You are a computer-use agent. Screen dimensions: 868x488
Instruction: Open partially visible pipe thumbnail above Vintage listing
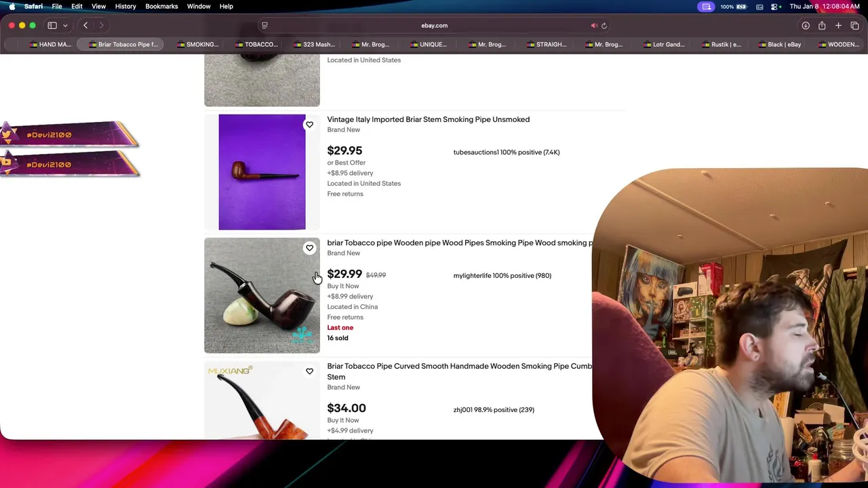[262, 81]
